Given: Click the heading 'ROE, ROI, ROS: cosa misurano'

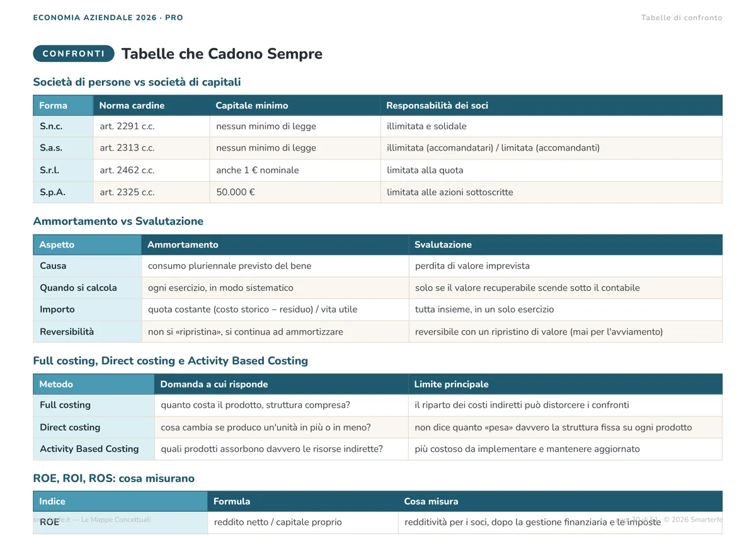Looking at the screenshot, I should coord(114,478).
